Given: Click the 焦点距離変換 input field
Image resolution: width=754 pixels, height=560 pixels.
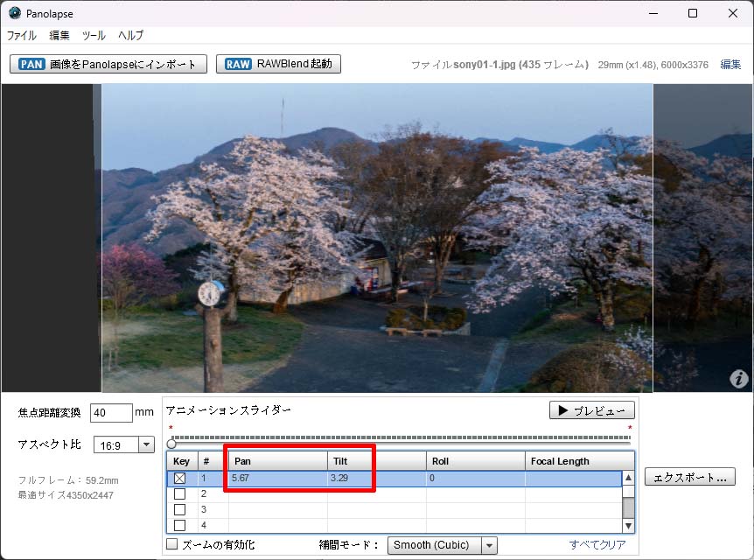Looking at the screenshot, I should 111,412.
